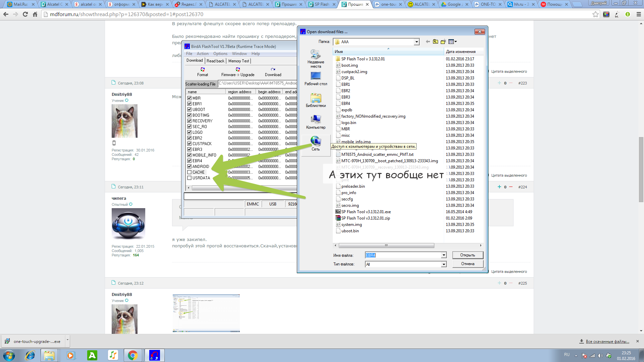Click the create new folder icon

pyautogui.click(x=443, y=42)
